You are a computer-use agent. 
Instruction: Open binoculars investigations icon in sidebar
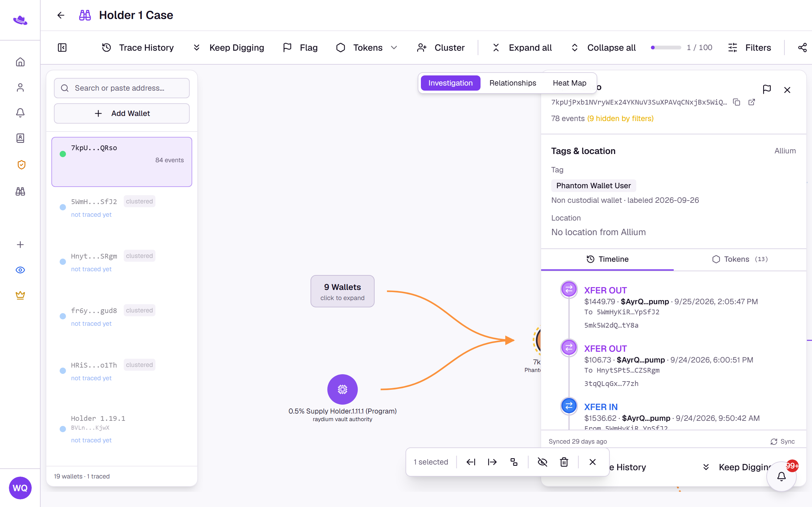coord(20,191)
